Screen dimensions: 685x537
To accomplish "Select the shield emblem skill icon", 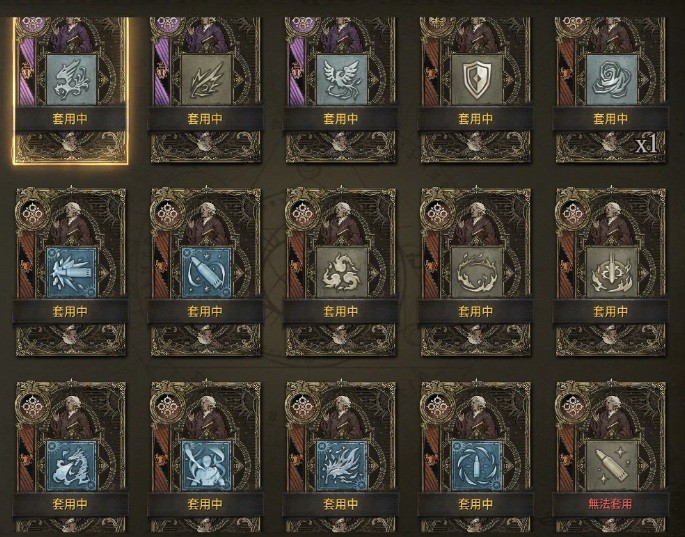I will (476, 80).
